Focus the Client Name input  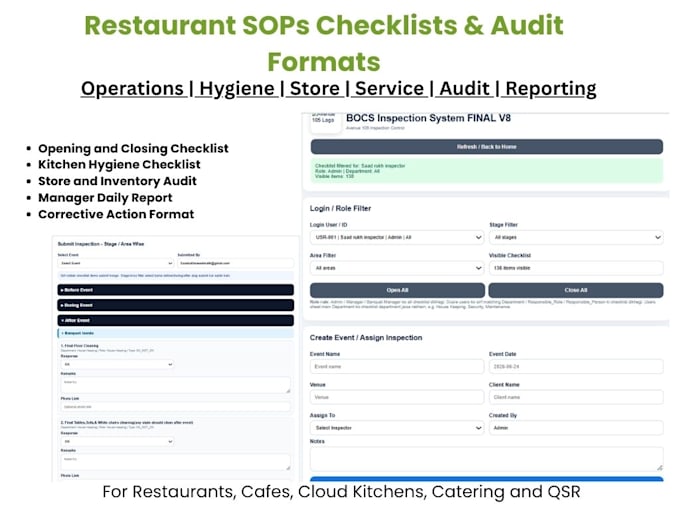click(x=576, y=397)
